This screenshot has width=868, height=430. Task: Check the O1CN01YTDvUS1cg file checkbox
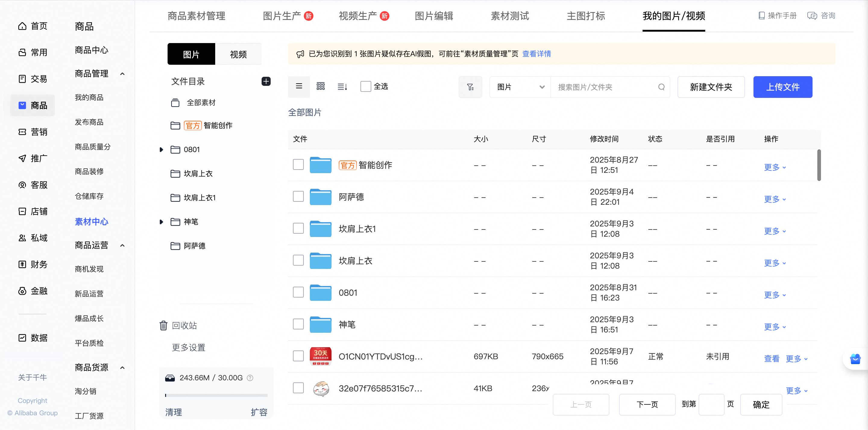pos(298,356)
